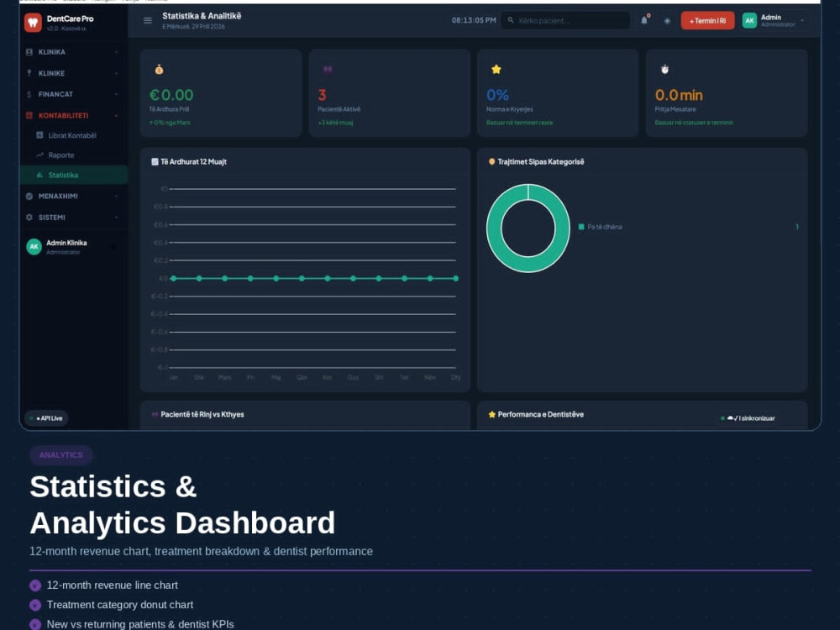The height and width of the screenshot is (630, 840).
Task: Click the 0.0 min waiting value
Action: pos(679,95)
